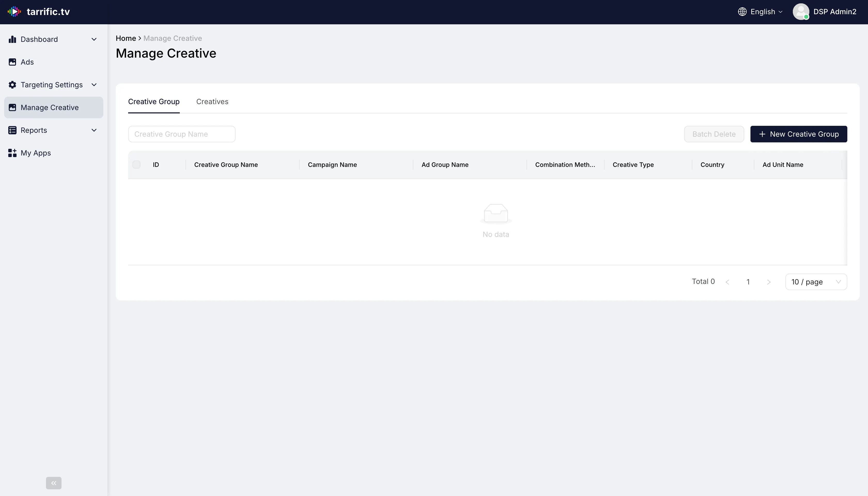Focus the Creative Group Name search field
868x496 pixels.
pyautogui.click(x=182, y=134)
